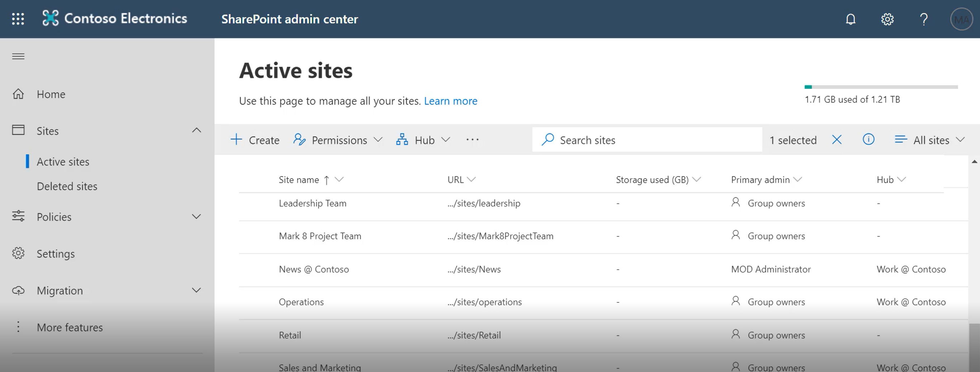The image size is (980, 372).
Task: Click the 1 selected label
Action: 793,140
